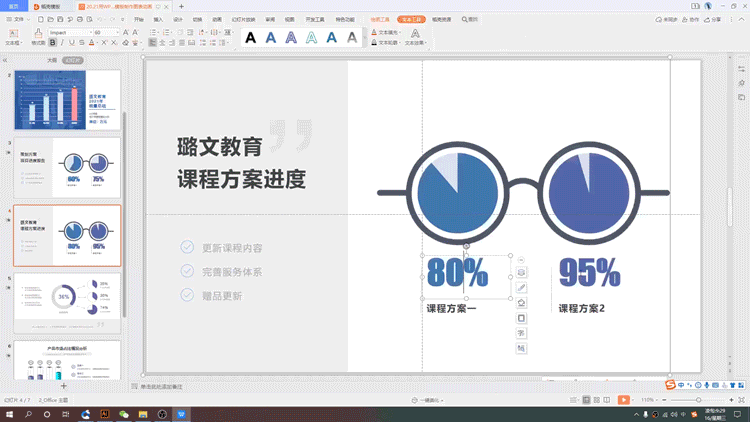Click the 格式刷 format painter icon

[x=38, y=33]
